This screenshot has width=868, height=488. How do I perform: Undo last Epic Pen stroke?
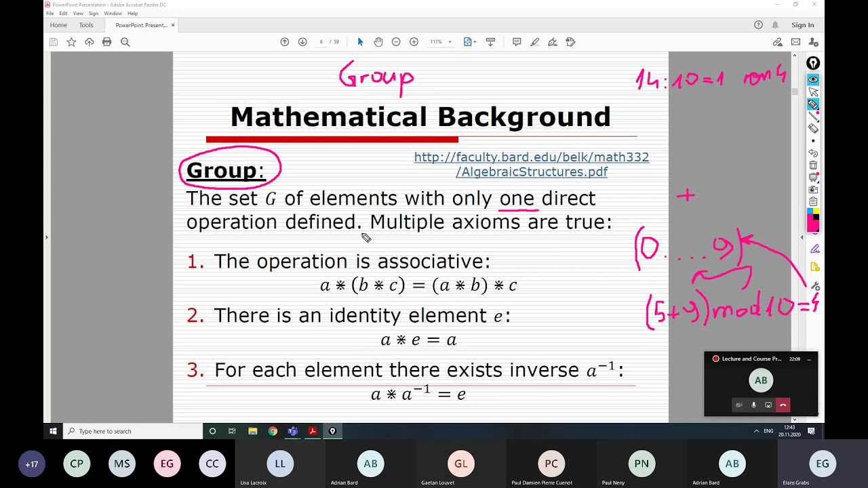tap(813, 153)
